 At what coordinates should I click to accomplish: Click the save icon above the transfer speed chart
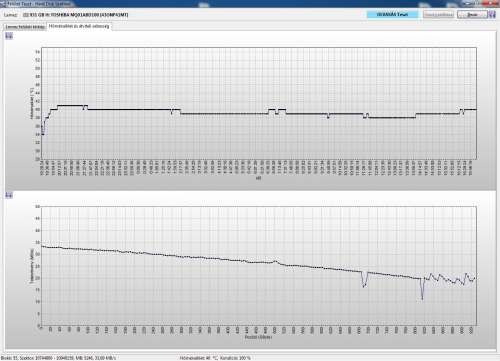pyautogui.click(x=9, y=195)
